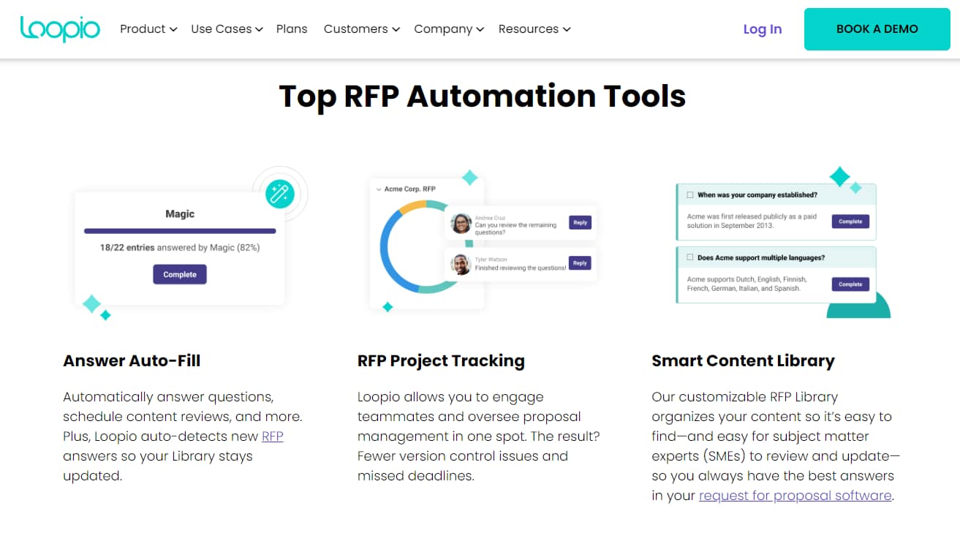Click the Log In link
The width and height of the screenshot is (960, 560).
click(762, 29)
